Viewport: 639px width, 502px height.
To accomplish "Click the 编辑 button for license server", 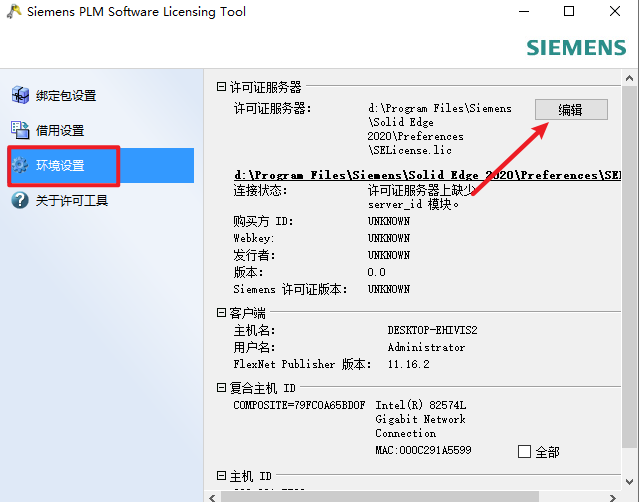I will (x=571, y=110).
